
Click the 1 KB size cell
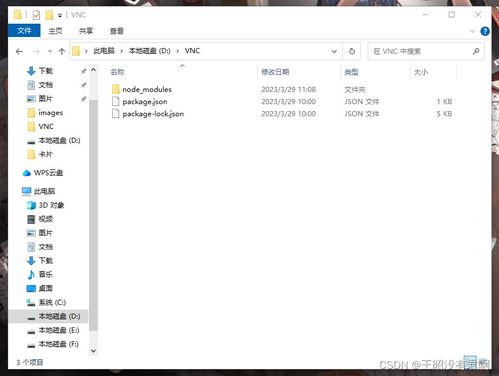point(444,102)
